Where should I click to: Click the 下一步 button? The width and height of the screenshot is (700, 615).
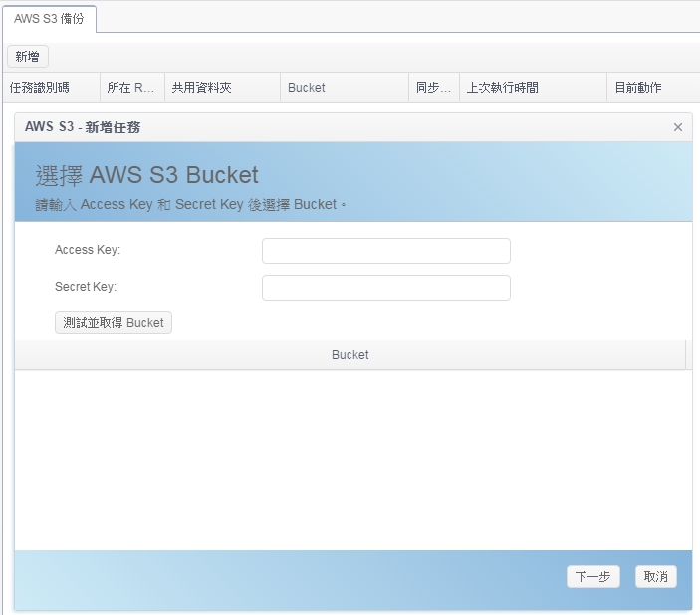pyautogui.click(x=593, y=576)
